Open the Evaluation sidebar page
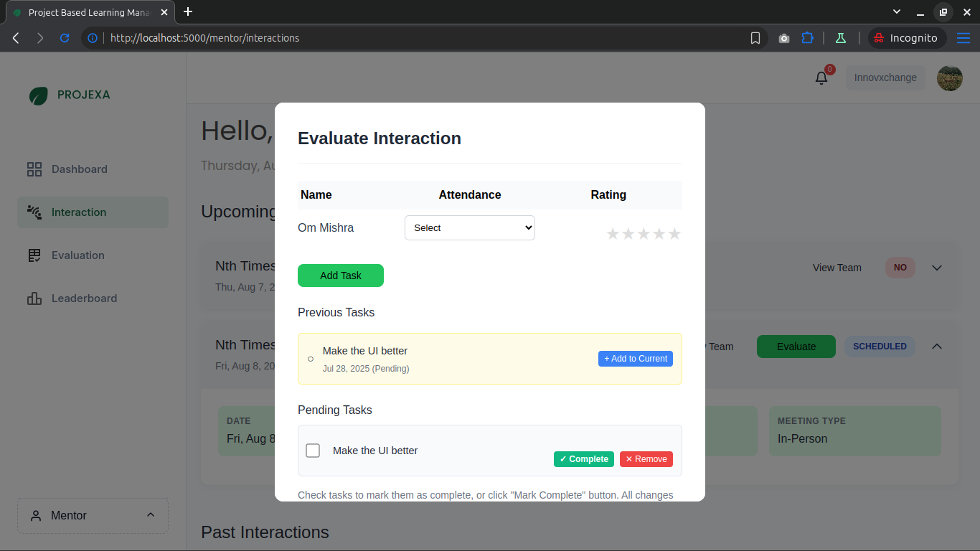The height and width of the screenshot is (551, 980). tap(34, 255)
